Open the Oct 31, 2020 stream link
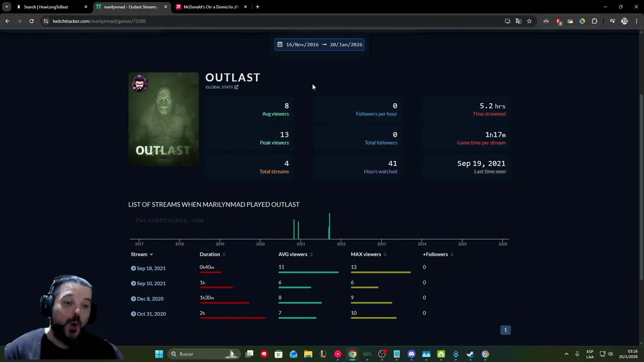The width and height of the screenshot is (644, 362). 151,314
